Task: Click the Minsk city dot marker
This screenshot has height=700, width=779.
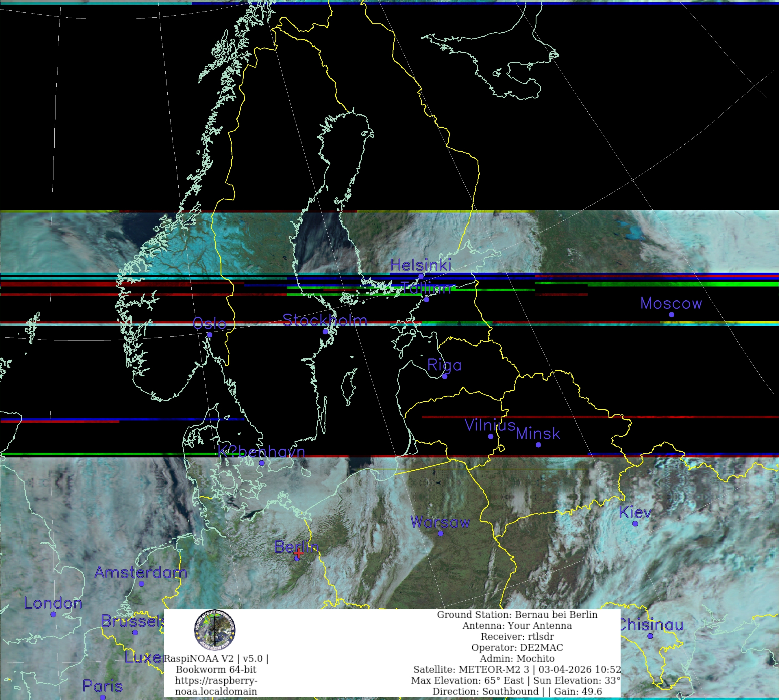Action: (538, 445)
